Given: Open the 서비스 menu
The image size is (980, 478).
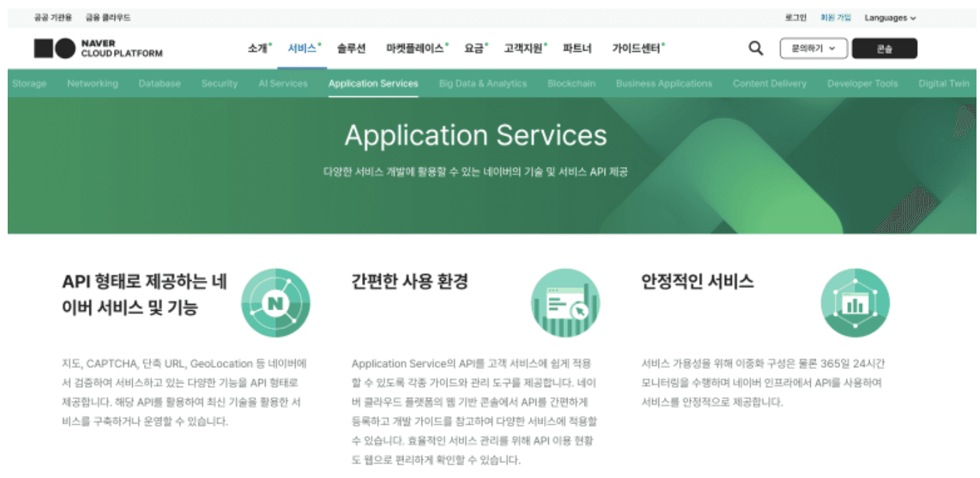Looking at the screenshot, I should (304, 48).
